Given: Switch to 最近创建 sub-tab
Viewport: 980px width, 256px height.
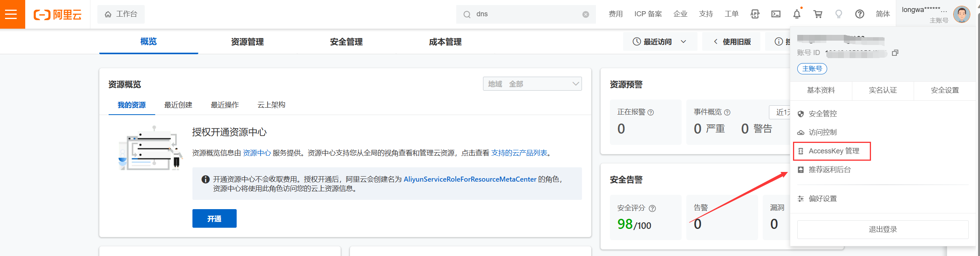Looking at the screenshot, I should pos(178,105).
